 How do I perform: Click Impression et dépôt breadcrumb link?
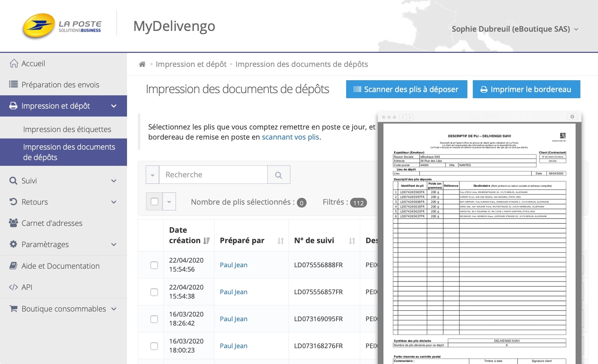pyautogui.click(x=191, y=64)
